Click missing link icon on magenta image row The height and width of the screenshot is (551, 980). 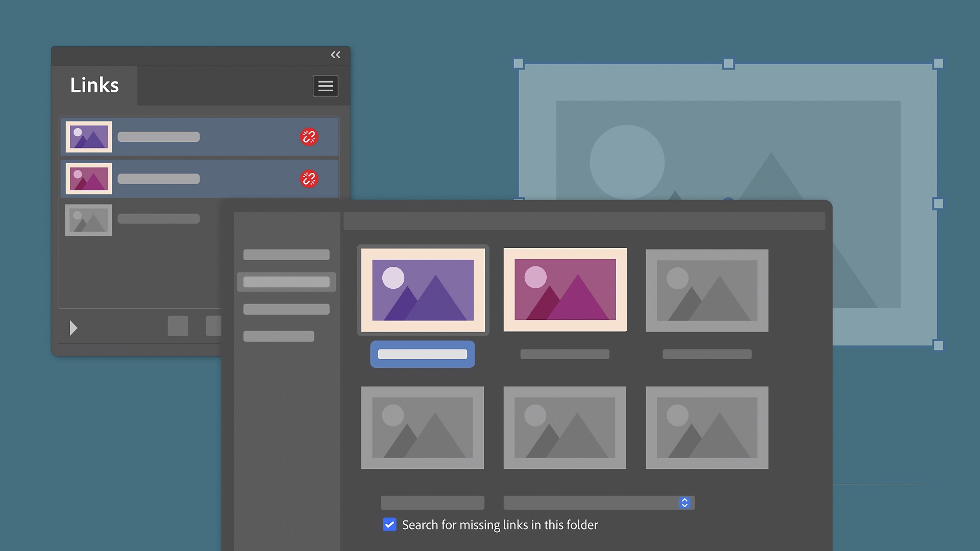pyautogui.click(x=309, y=179)
